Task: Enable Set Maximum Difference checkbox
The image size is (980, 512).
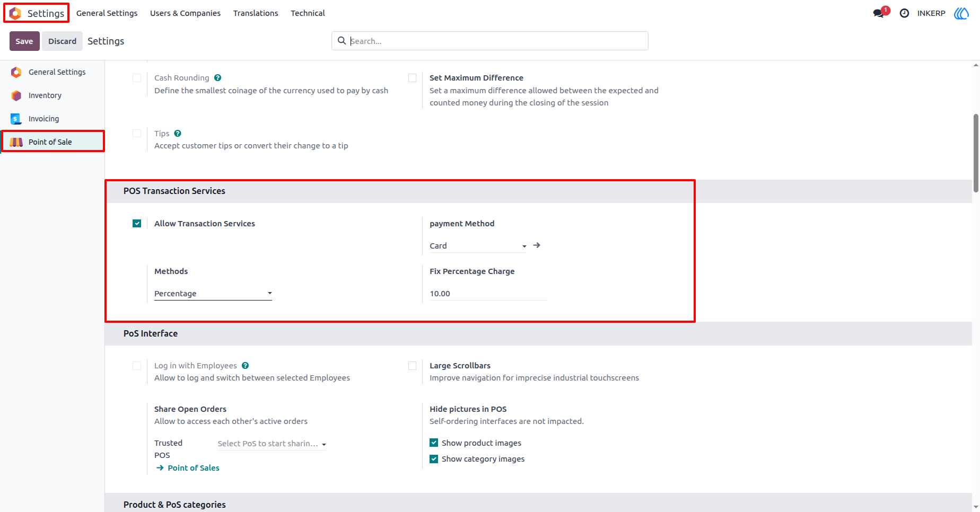Action: 412,78
